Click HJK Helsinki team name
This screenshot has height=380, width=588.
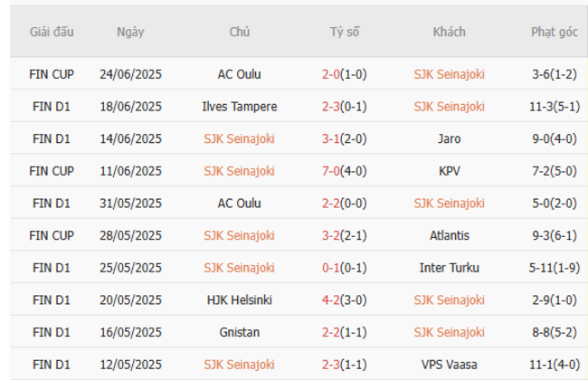240,300
